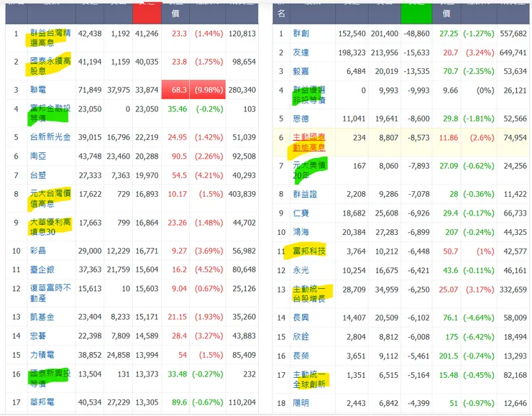Select the 201.5 closing price cell
The image size is (532, 416).
[448, 356]
